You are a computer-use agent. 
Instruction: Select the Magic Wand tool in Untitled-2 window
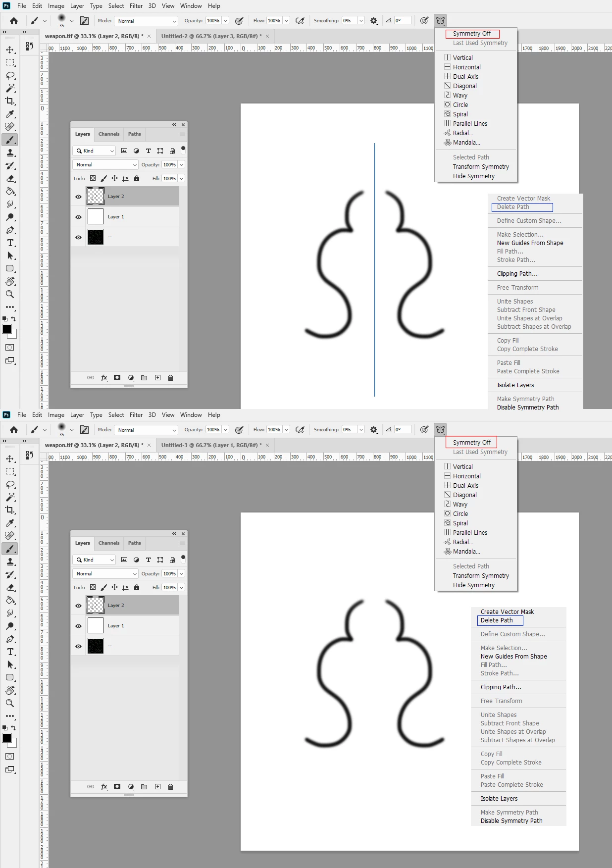click(10, 88)
